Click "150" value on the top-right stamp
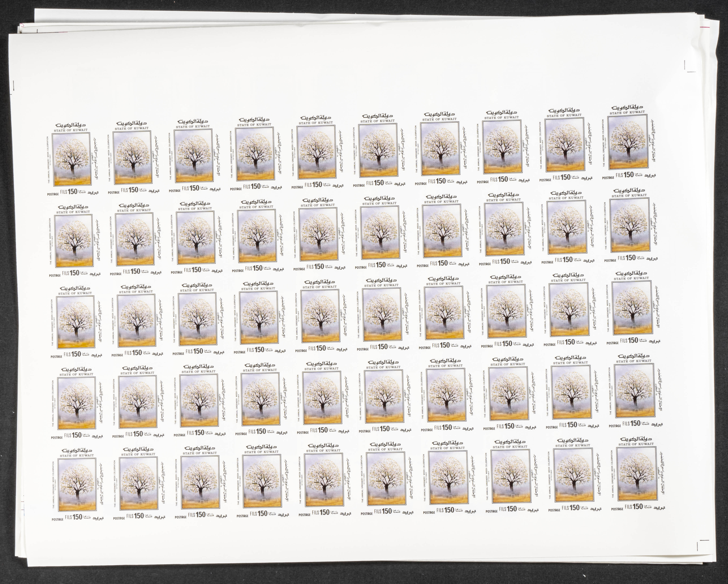The image size is (728, 584). click(x=628, y=175)
